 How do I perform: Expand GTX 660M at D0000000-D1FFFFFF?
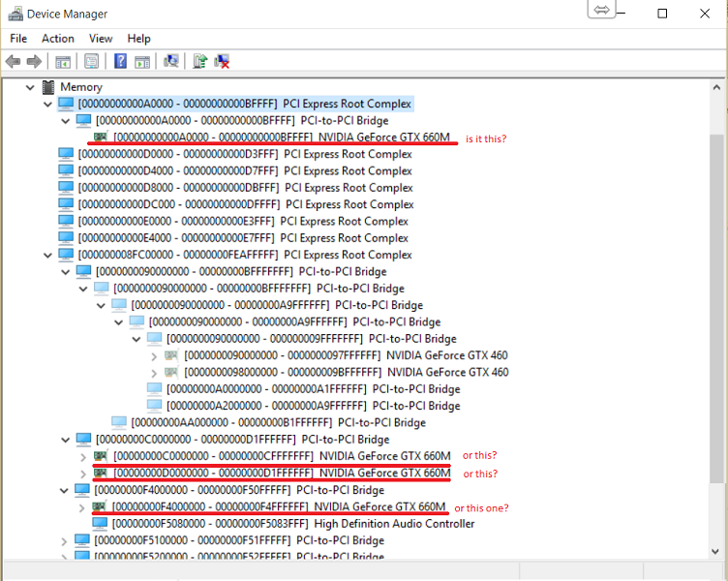[x=83, y=474]
